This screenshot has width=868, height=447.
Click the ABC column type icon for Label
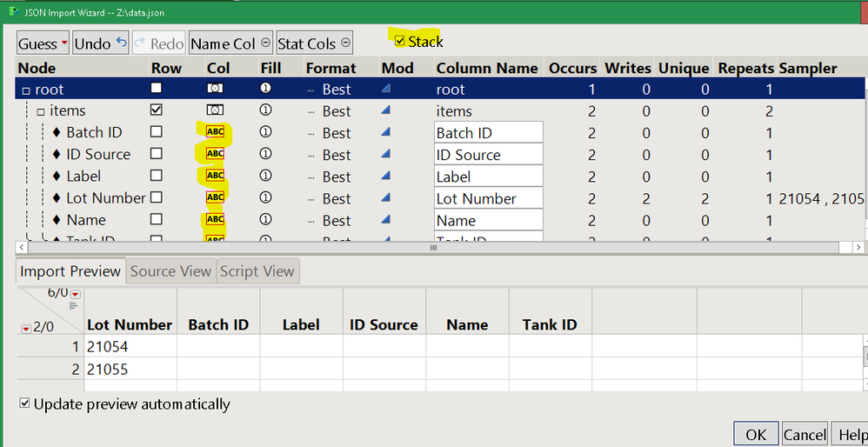[214, 176]
